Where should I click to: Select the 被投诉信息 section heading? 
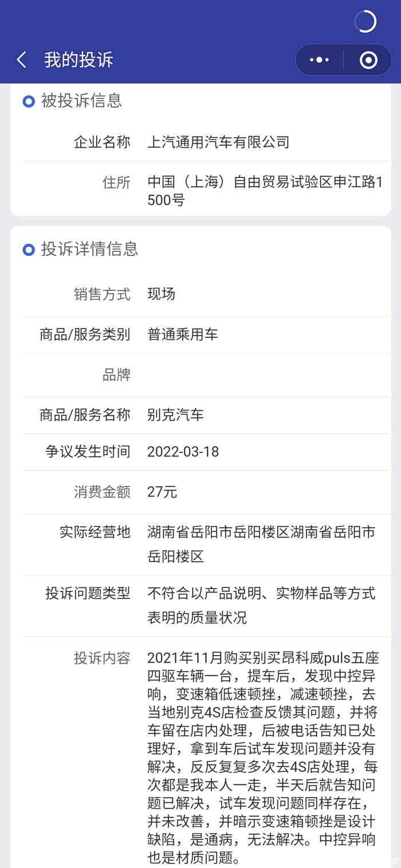click(x=81, y=101)
